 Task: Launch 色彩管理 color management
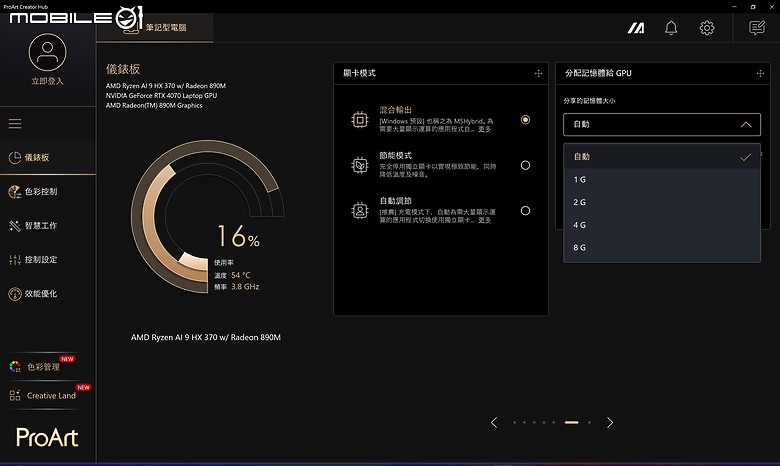[43, 367]
